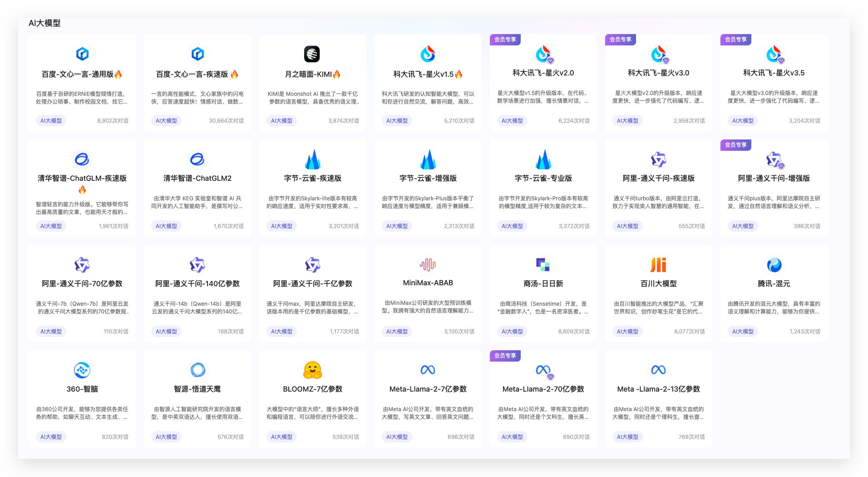The height and width of the screenshot is (477, 868).
Task: Click the 110次对话 count
Action: pos(116,332)
